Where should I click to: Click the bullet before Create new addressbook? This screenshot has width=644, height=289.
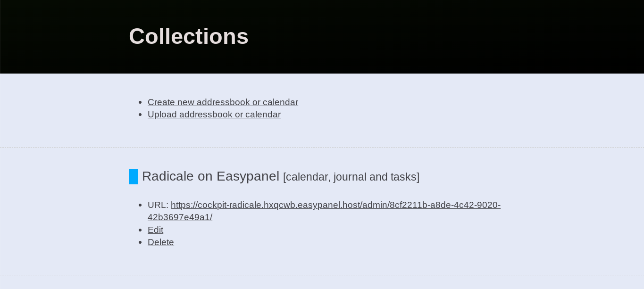tap(140, 103)
